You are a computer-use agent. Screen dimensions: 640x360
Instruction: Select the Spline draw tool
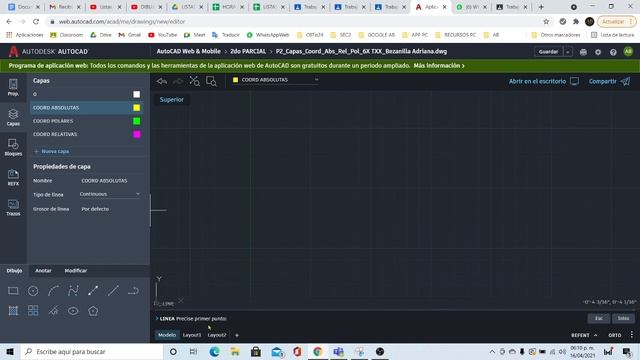(x=73, y=291)
